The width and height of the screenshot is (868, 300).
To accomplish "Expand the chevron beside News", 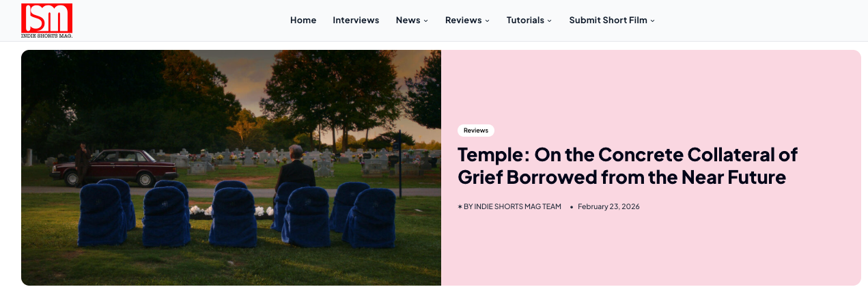I will [x=426, y=21].
